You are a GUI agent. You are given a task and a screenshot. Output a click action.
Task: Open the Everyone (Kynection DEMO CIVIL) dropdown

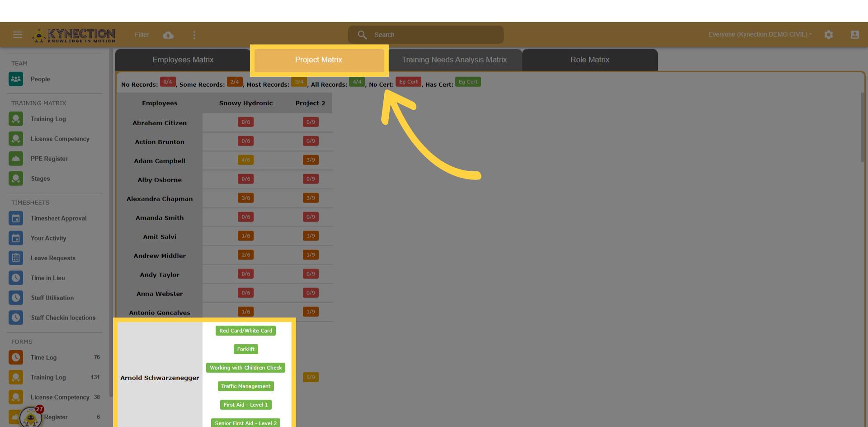pos(760,34)
